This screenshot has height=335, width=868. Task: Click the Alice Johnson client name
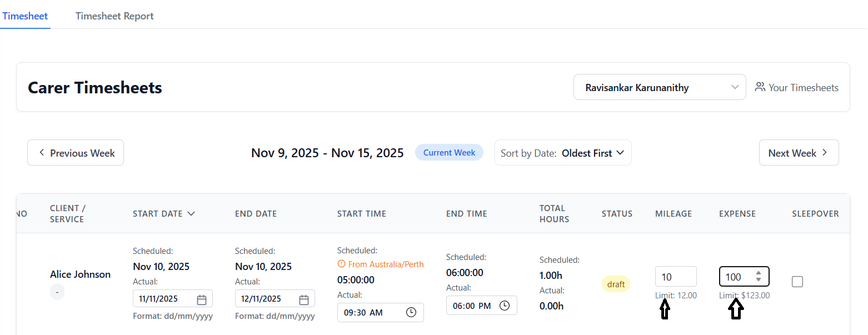(x=80, y=274)
